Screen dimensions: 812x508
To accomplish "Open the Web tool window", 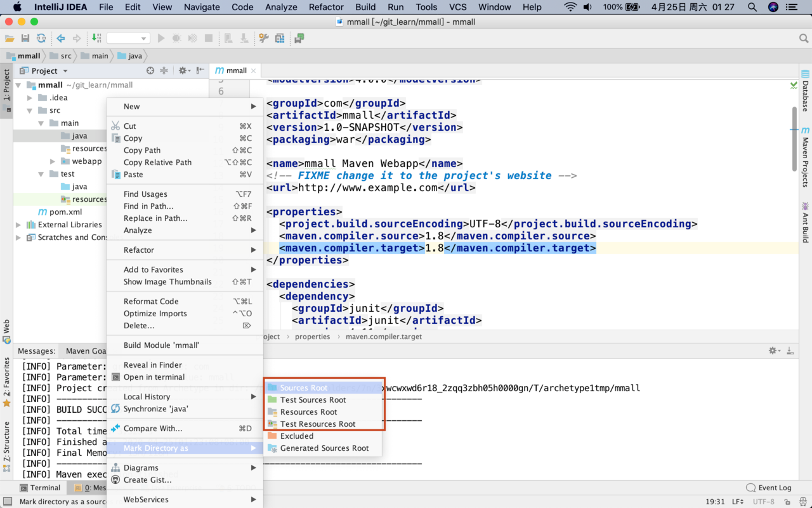I will coord(7,331).
